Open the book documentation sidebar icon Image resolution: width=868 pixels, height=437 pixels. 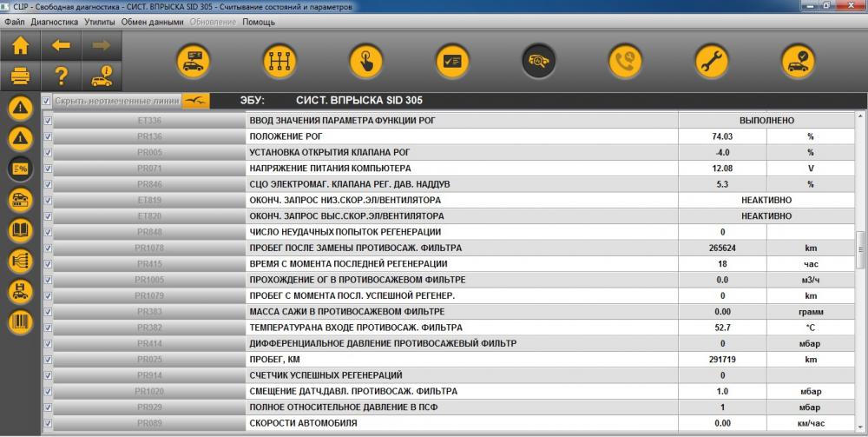pos(21,230)
